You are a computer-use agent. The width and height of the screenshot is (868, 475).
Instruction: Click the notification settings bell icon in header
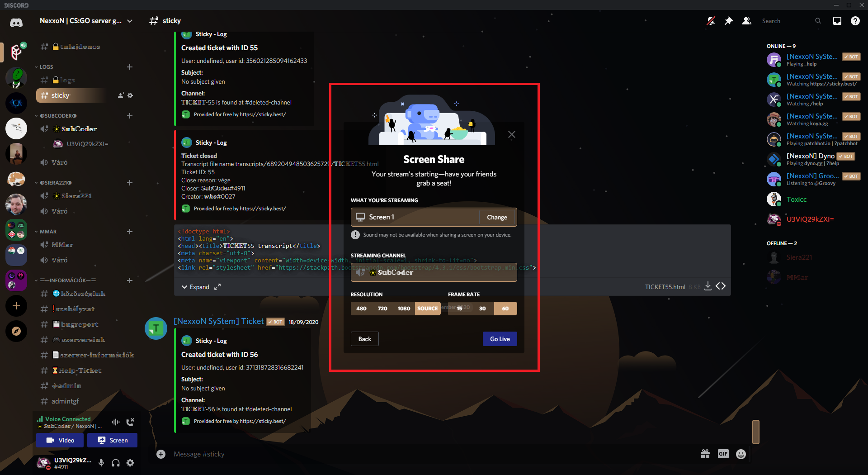pyautogui.click(x=711, y=21)
